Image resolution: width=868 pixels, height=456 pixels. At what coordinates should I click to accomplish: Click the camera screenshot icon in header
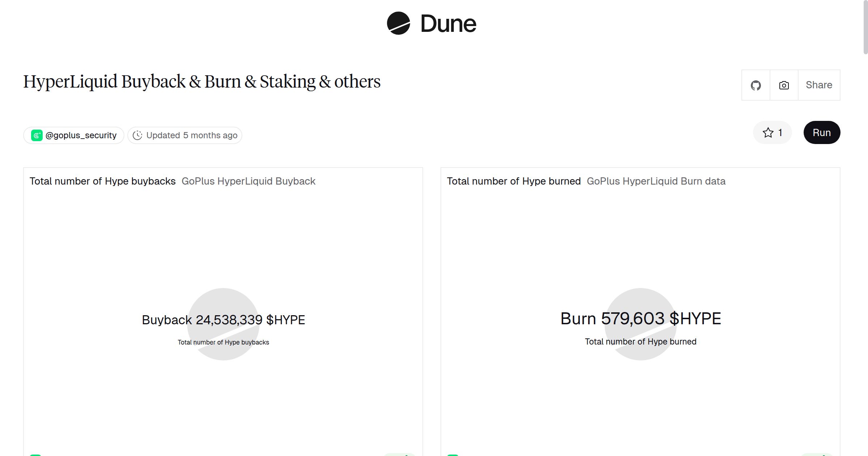(x=784, y=85)
